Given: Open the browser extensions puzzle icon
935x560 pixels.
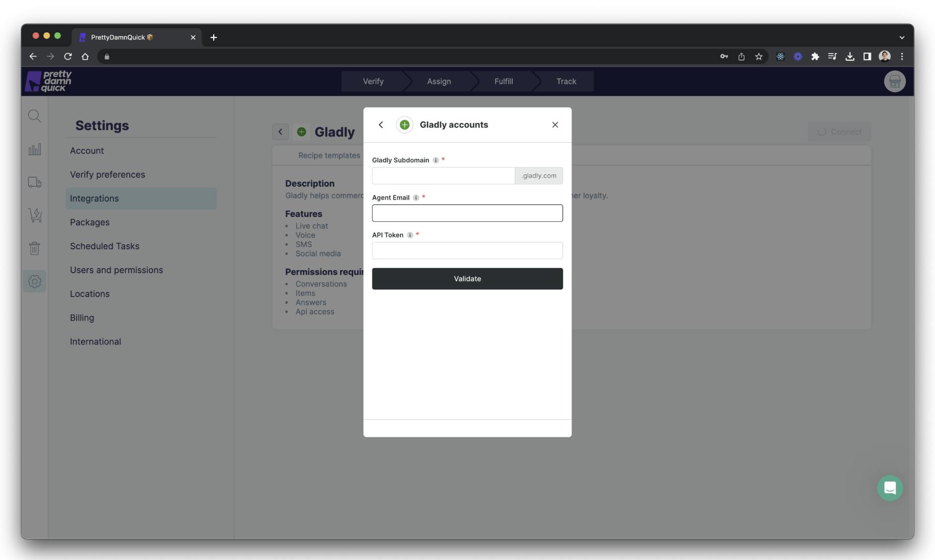Looking at the screenshot, I should [815, 57].
